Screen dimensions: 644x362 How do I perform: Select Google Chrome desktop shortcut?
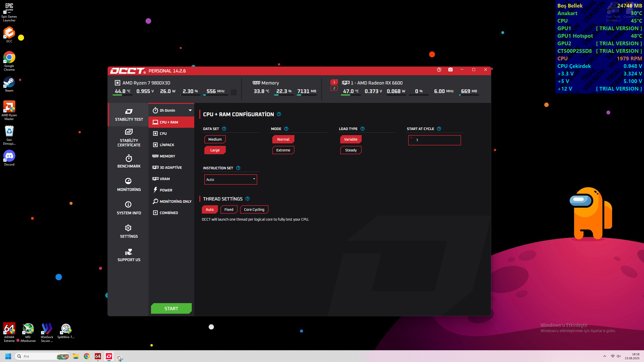(9, 61)
